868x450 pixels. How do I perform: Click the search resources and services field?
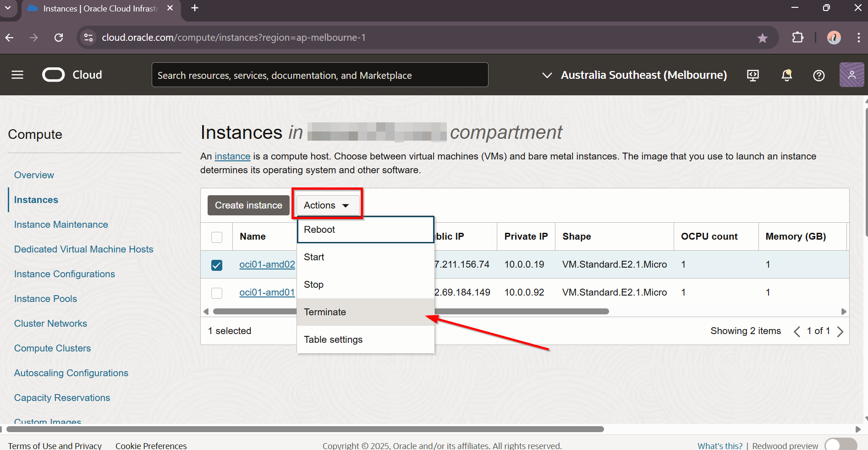click(x=319, y=75)
